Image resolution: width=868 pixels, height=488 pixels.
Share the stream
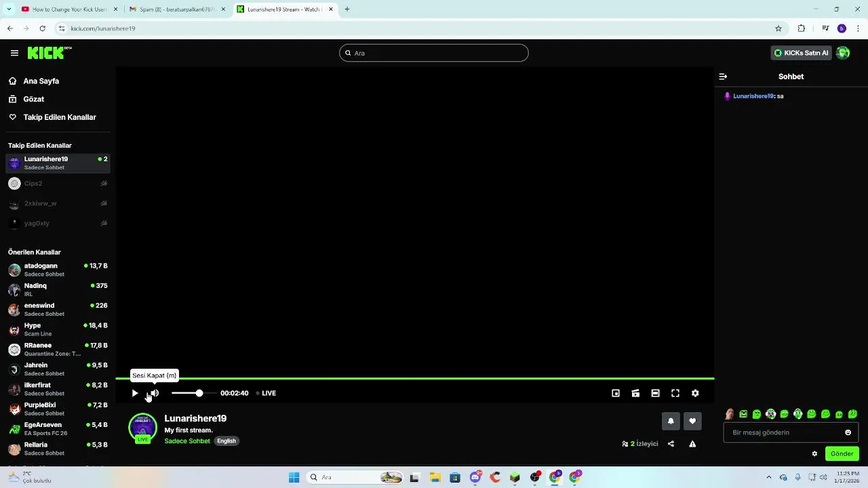pyautogui.click(x=671, y=444)
